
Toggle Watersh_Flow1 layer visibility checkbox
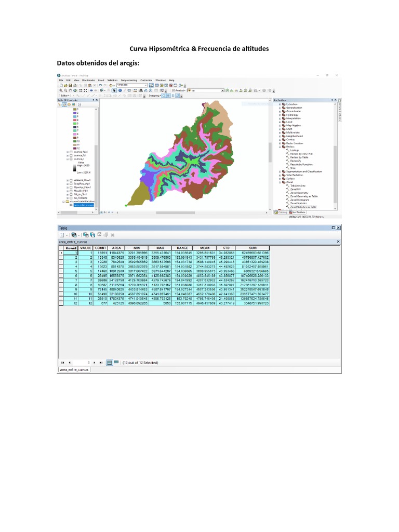tap(71, 180)
